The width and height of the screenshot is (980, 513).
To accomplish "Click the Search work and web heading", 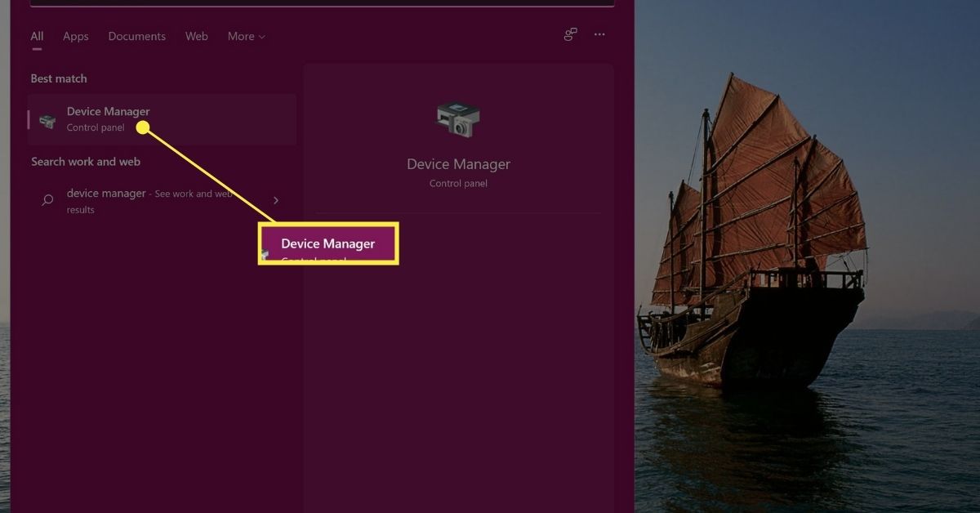I will point(86,162).
